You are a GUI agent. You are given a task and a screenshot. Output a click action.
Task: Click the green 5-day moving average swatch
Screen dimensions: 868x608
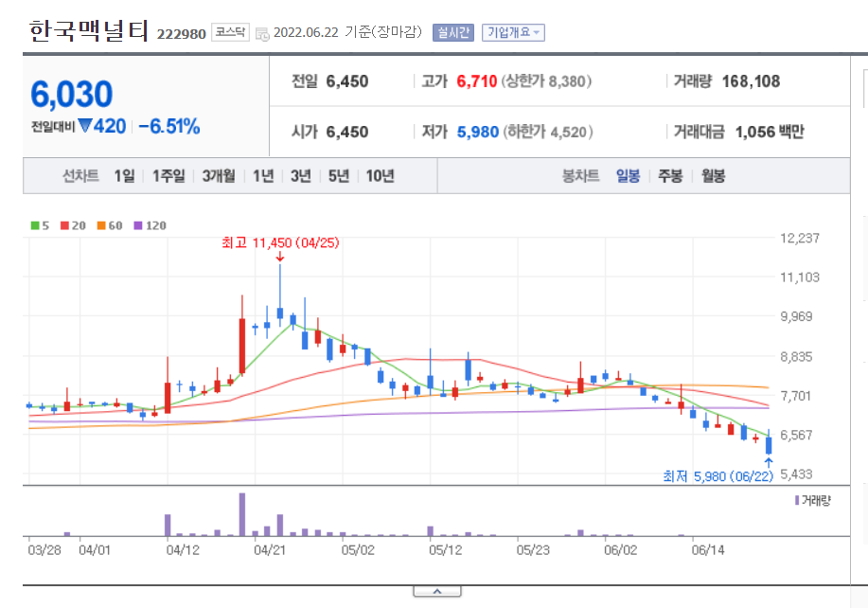35,225
